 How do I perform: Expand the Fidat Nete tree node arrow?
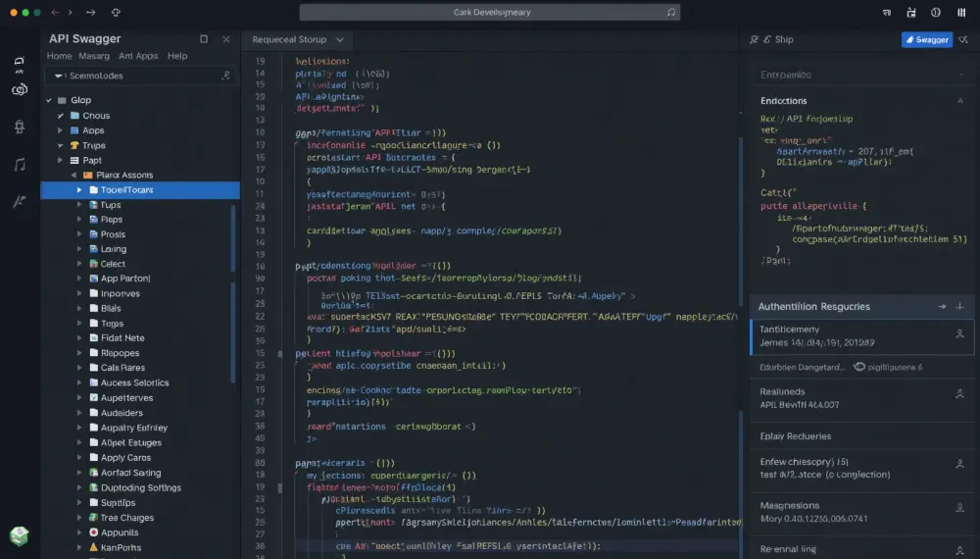pos(79,337)
